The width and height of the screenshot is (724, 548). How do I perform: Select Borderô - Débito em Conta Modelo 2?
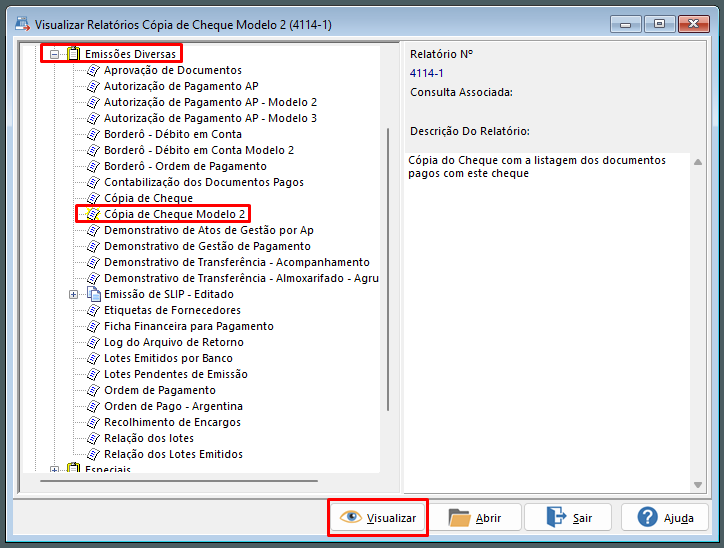tap(199, 150)
